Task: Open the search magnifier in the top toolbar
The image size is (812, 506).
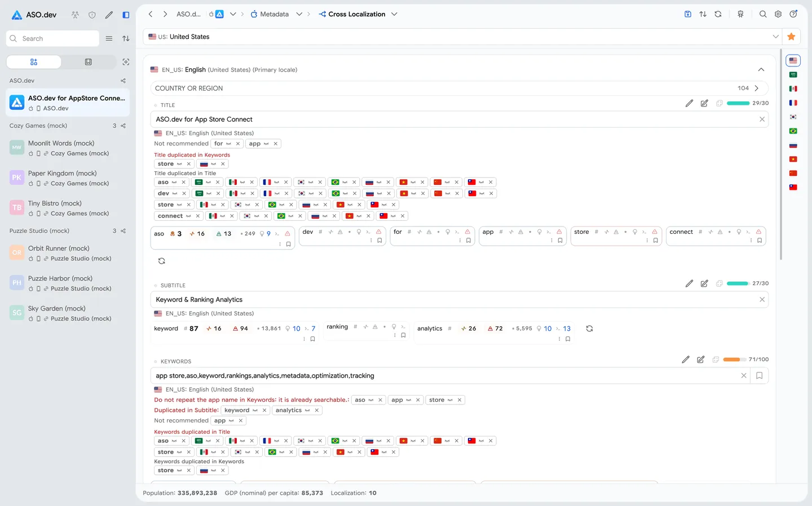Action: point(763,14)
